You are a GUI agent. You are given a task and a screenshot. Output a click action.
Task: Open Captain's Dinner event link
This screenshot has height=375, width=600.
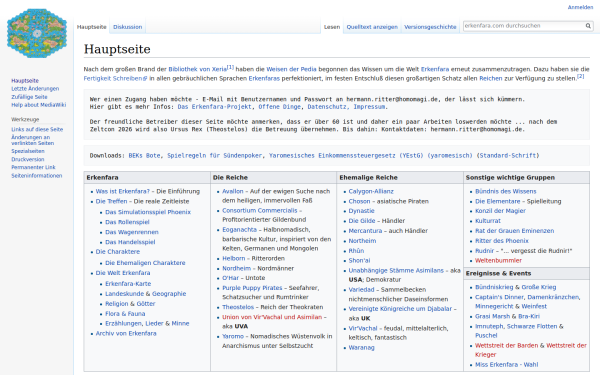(x=499, y=297)
